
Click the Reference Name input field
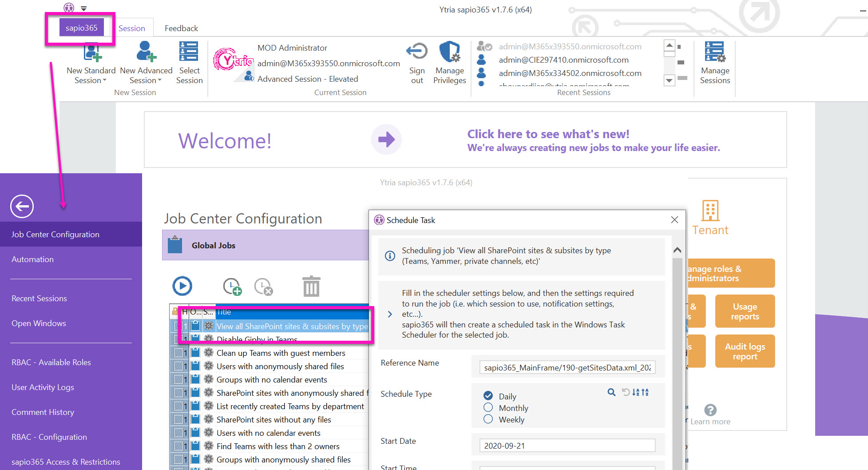coord(567,367)
